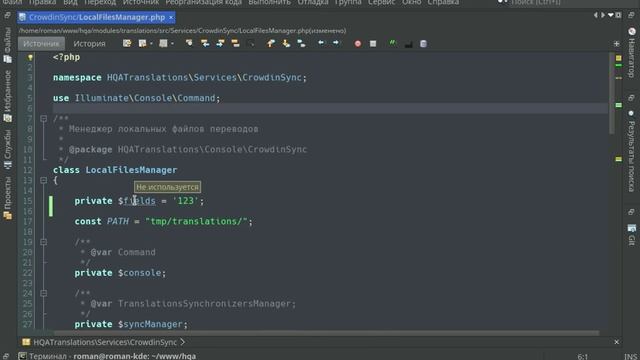The width and height of the screenshot is (640, 360).
Task: Open the Проекты side panel
Action: pos(7,199)
